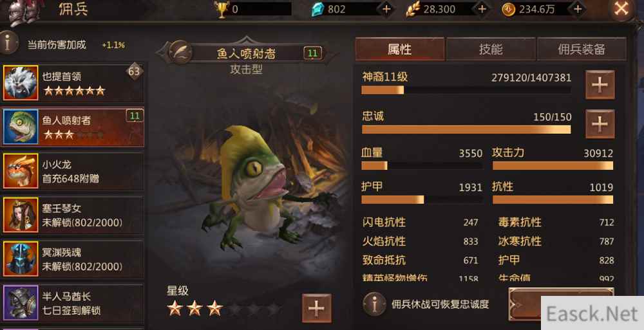The width and height of the screenshot is (644, 330).
Task: Choose 小火龙 mercenary entry
Action: click(73, 171)
